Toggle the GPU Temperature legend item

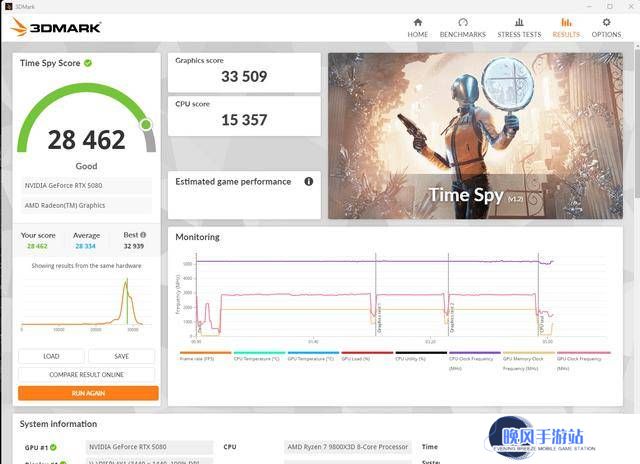(x=313, y=356)
